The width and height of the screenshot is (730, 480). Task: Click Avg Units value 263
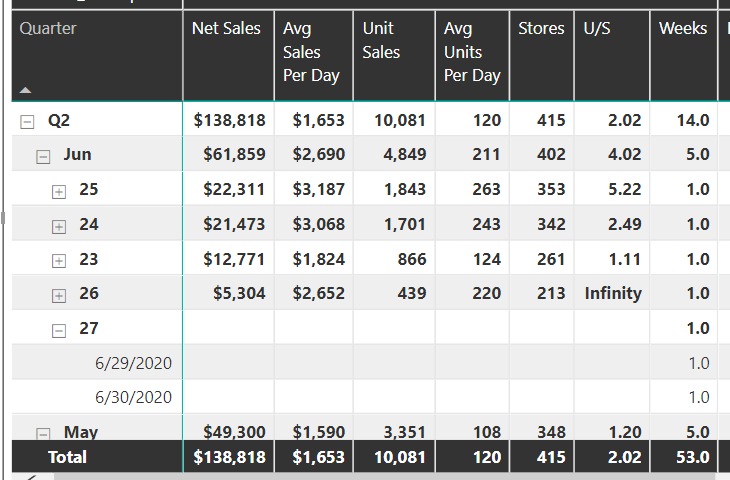pos(487,189)
